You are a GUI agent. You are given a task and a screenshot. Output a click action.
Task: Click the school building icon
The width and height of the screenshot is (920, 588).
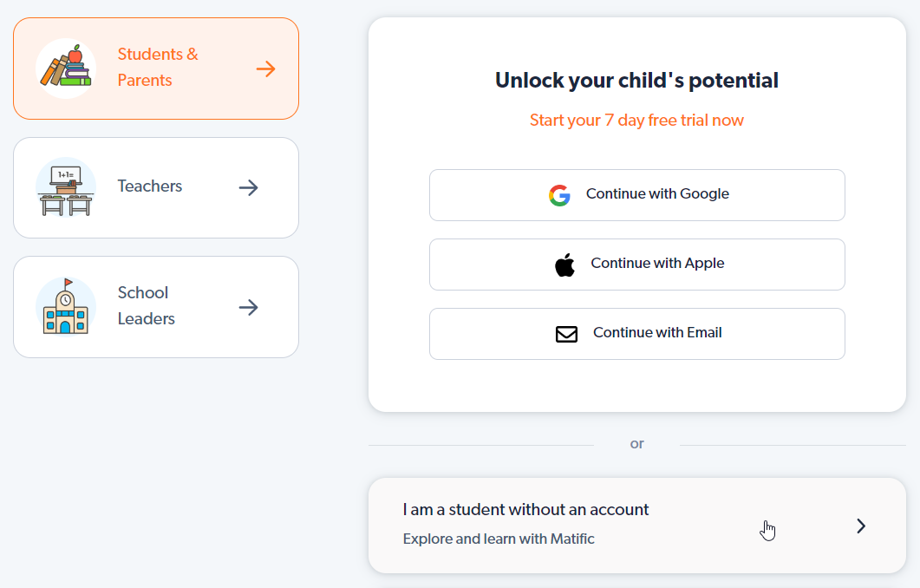(x=66, y=307)
